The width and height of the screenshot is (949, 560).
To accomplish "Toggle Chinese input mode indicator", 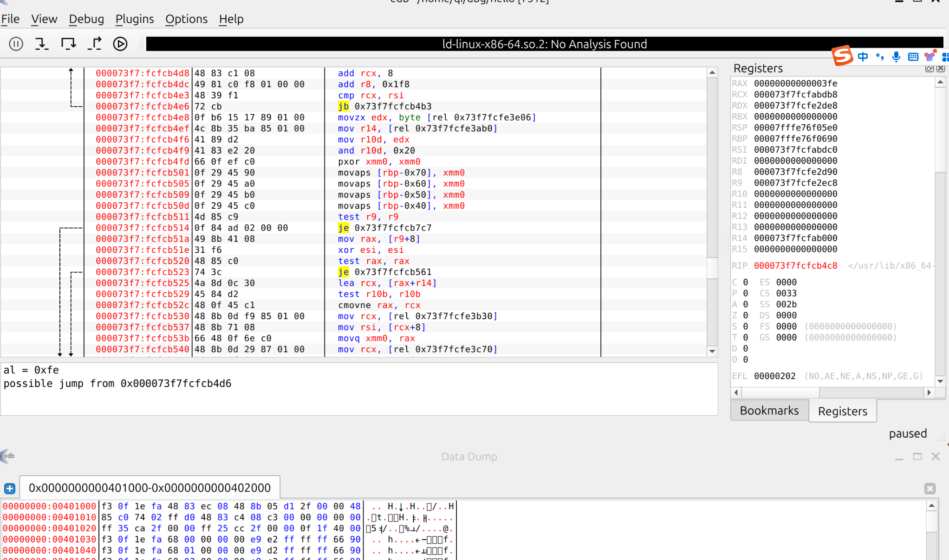I will point(863,57).
